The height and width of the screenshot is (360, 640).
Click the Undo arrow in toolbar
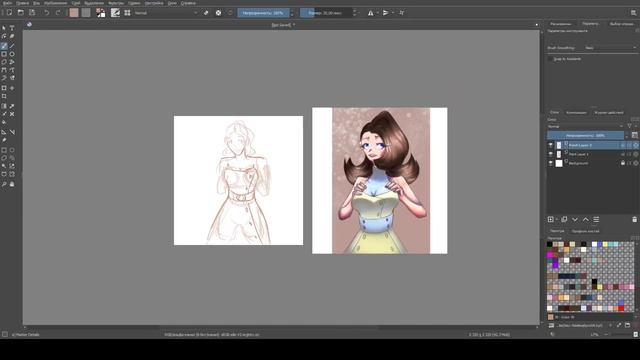[47, 13]
